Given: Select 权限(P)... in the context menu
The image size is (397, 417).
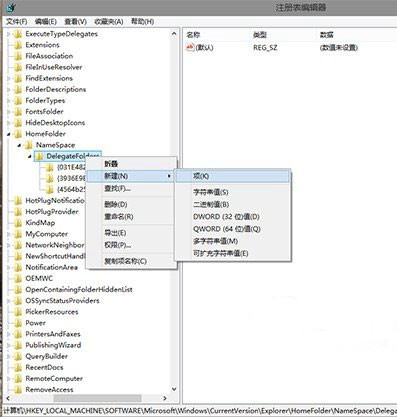Looking at the screenshot, I should (x=131, y=245).
